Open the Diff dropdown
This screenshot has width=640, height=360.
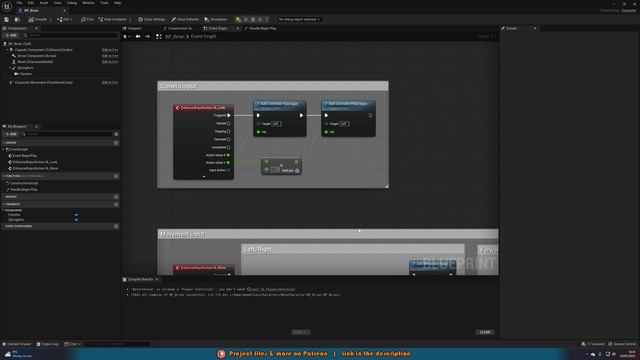tap(64, 19)
